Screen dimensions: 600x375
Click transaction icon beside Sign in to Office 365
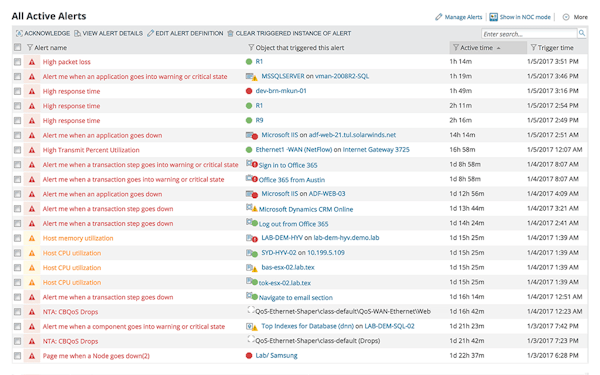coord(251,164)
